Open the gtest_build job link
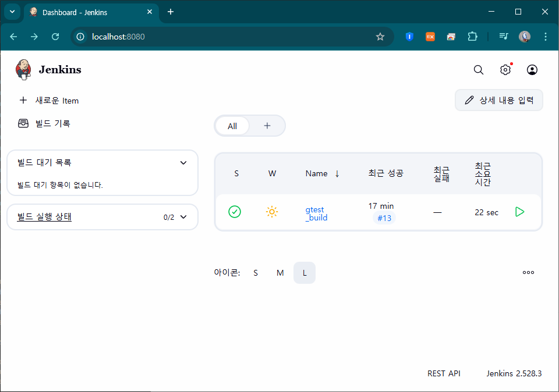Viewport: 559px width, 392px height. pos(316,213)
